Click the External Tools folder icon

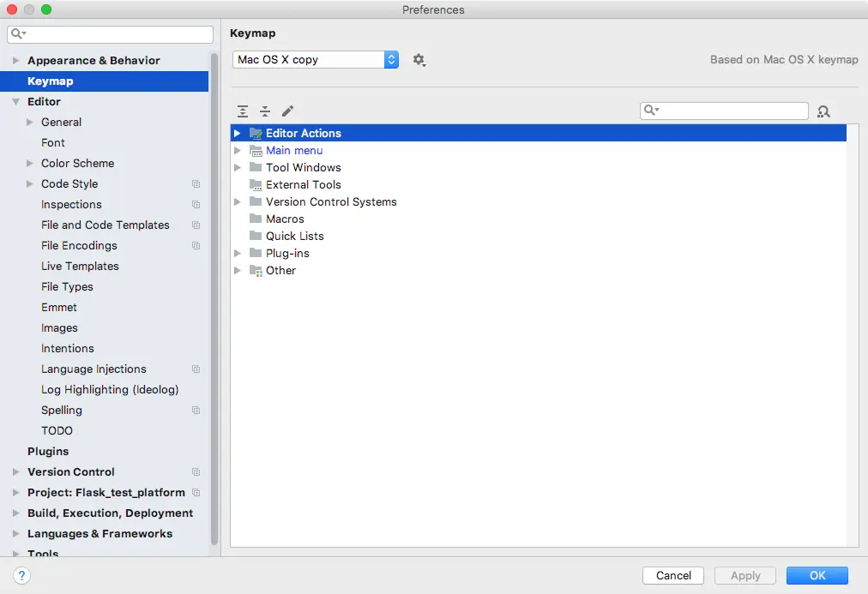tap(256, 184)
